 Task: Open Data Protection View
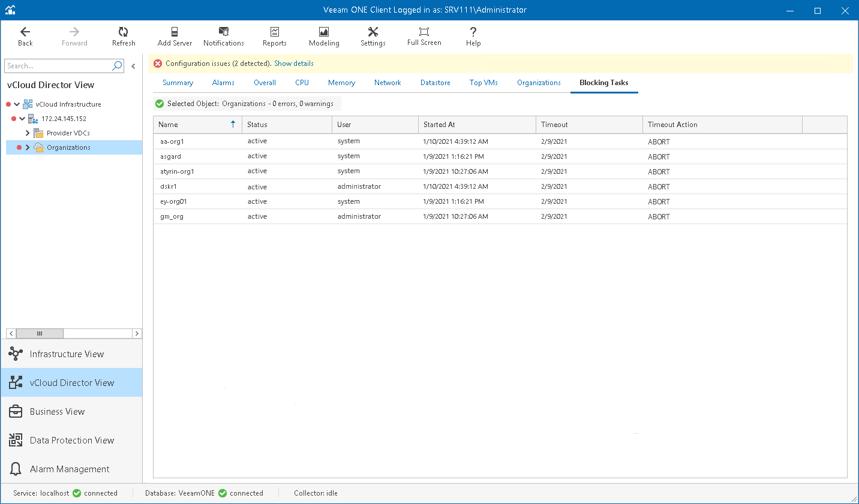coord(72,440)
